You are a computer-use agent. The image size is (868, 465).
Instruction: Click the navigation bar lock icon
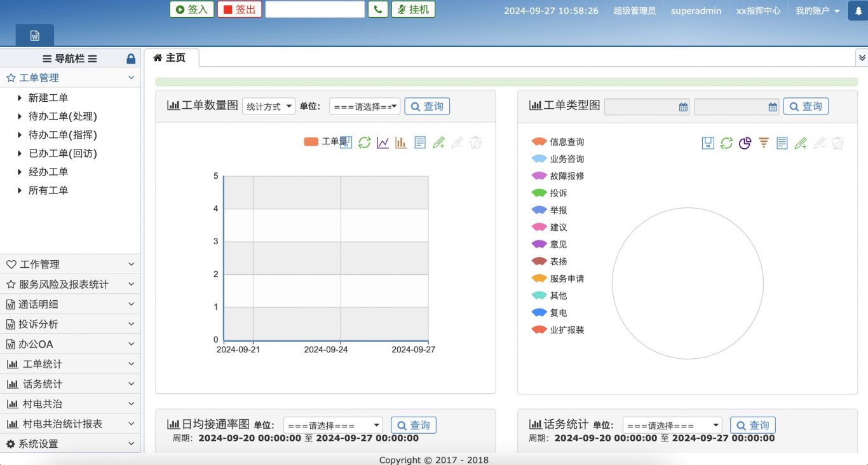[131, 59]
